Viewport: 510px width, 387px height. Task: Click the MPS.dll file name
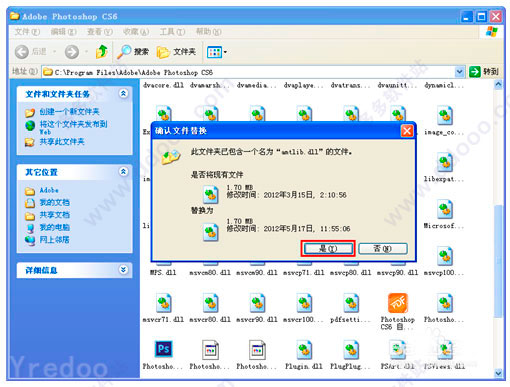[x=163, y=273]
